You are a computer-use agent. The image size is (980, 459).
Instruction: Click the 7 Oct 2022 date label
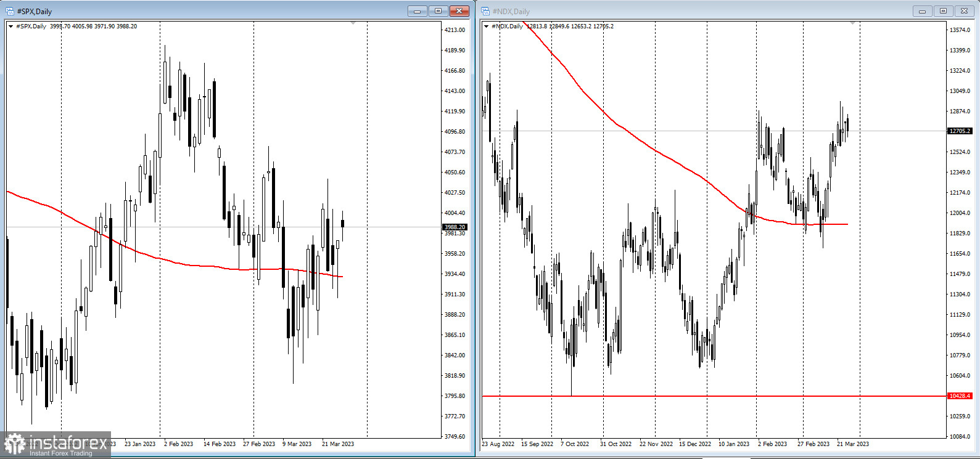[575, 444]
